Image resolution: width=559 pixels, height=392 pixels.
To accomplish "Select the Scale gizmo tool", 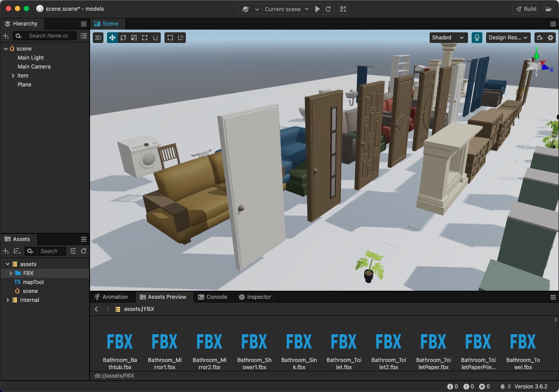I will (x=134, y=38).
